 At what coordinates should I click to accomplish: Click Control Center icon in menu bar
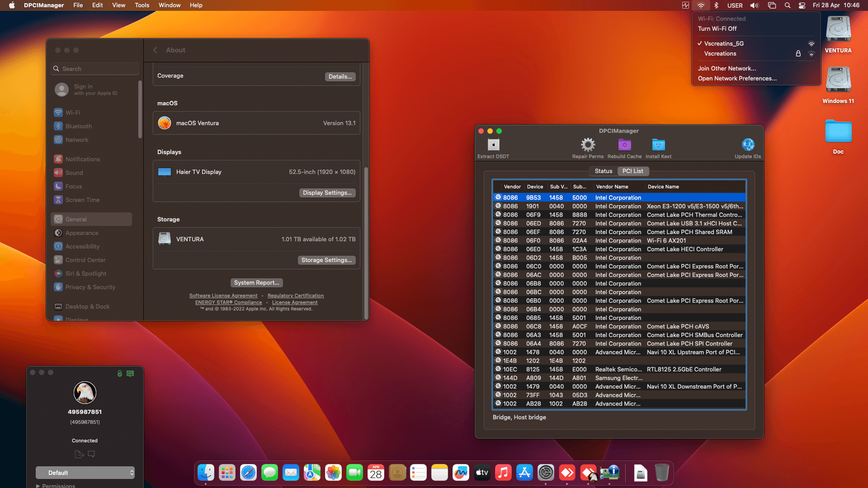click(x=802, y=5)
